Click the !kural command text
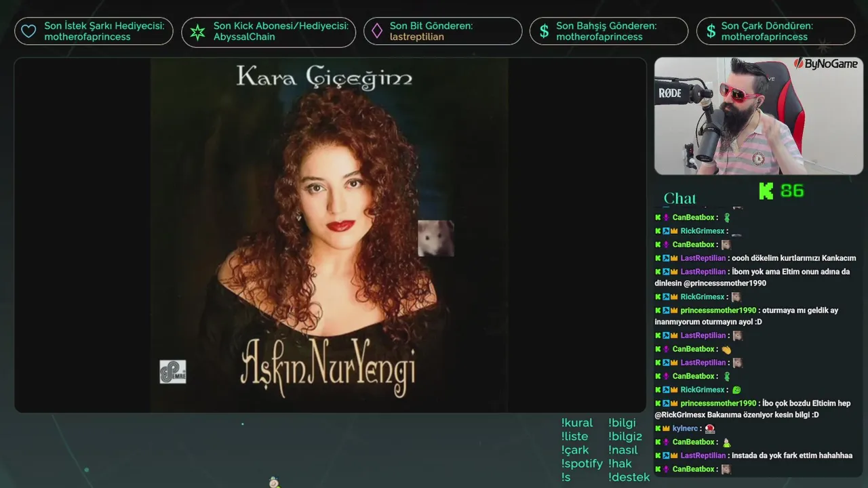 click(x=577, y=423)
